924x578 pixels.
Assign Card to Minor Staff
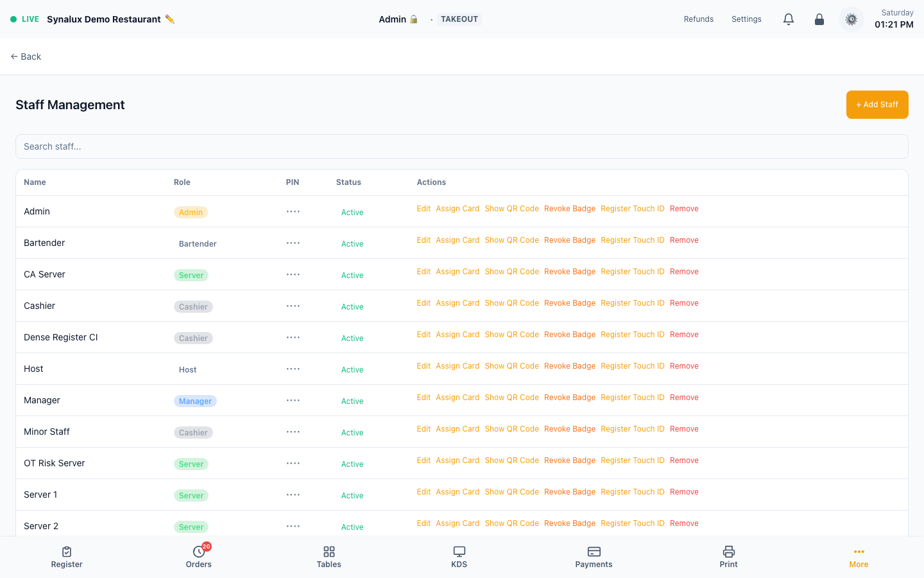point(458,429)
